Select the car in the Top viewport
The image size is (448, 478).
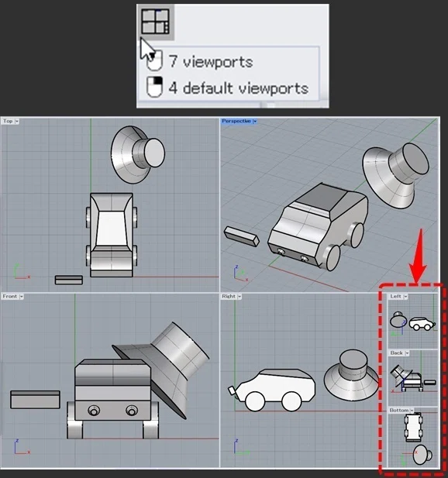pos(112,235)
